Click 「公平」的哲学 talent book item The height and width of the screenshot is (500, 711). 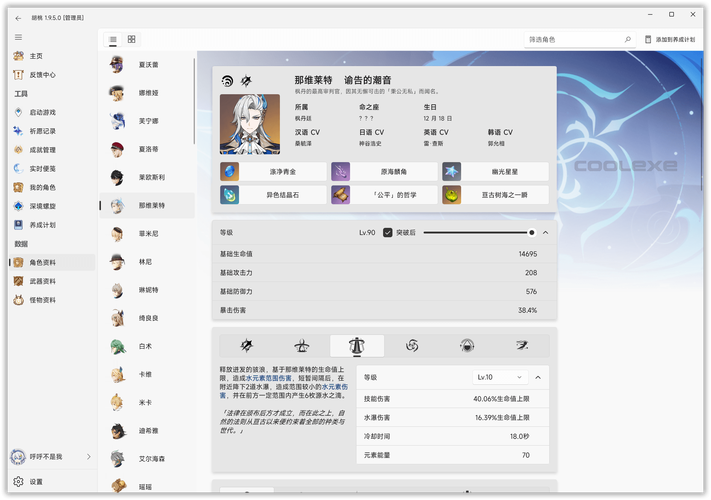(x=384, y=195)
